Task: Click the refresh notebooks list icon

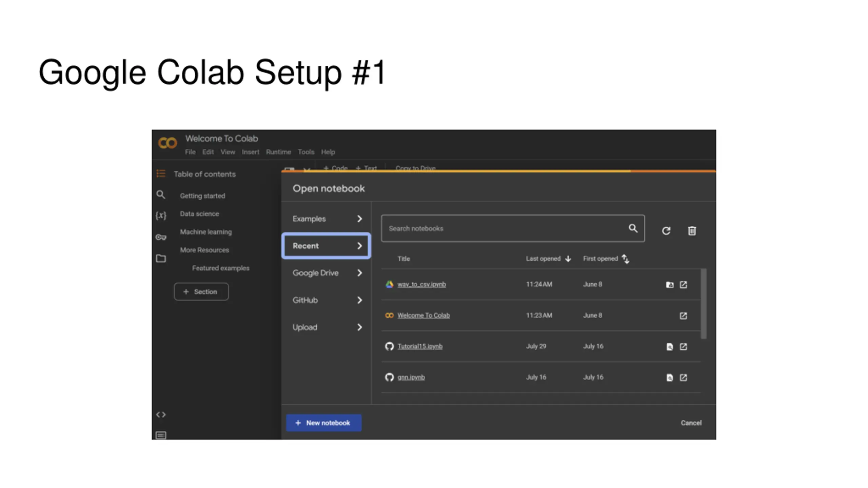Action: click(666, 231)
